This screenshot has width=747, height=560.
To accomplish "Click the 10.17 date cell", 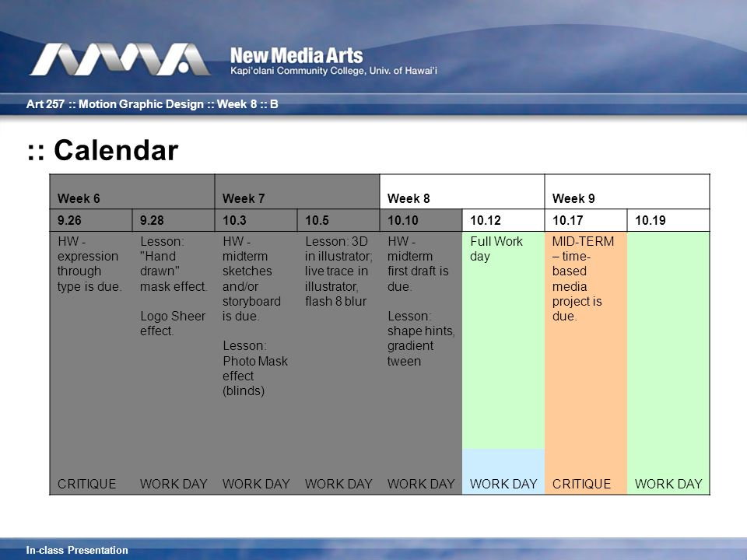I will point(585,220).
